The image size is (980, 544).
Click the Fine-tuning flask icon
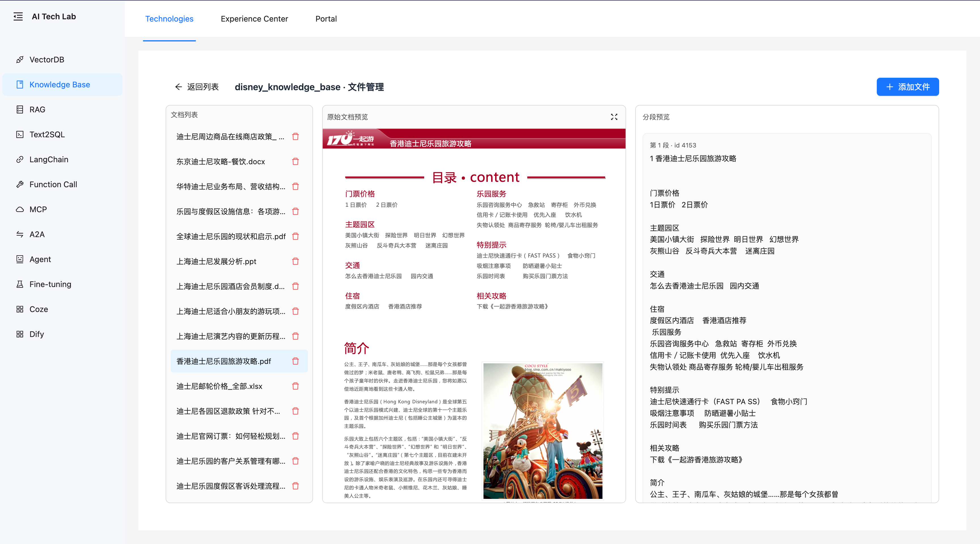tap(20, 284)
